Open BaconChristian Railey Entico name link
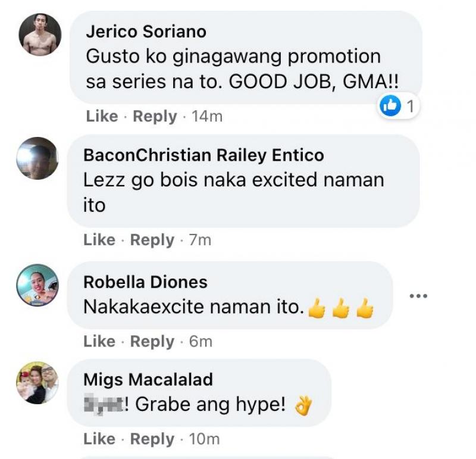 (x=203, y=155)
